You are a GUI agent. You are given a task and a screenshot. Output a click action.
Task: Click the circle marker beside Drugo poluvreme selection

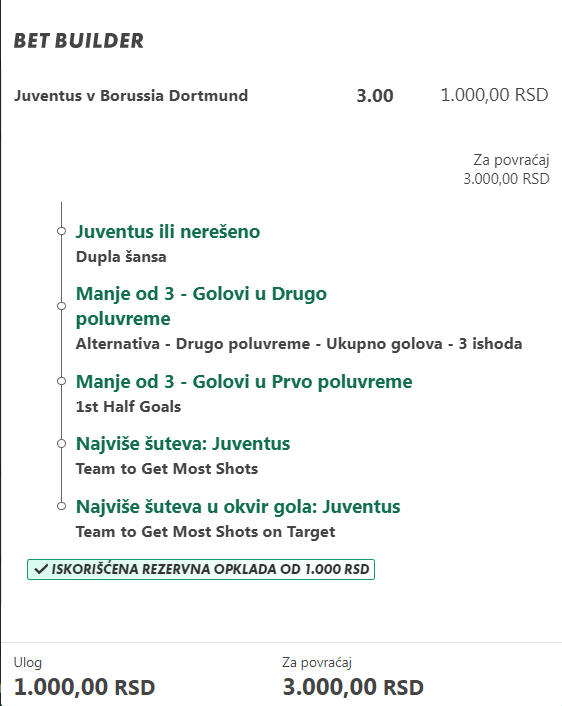tap(61, 306)
